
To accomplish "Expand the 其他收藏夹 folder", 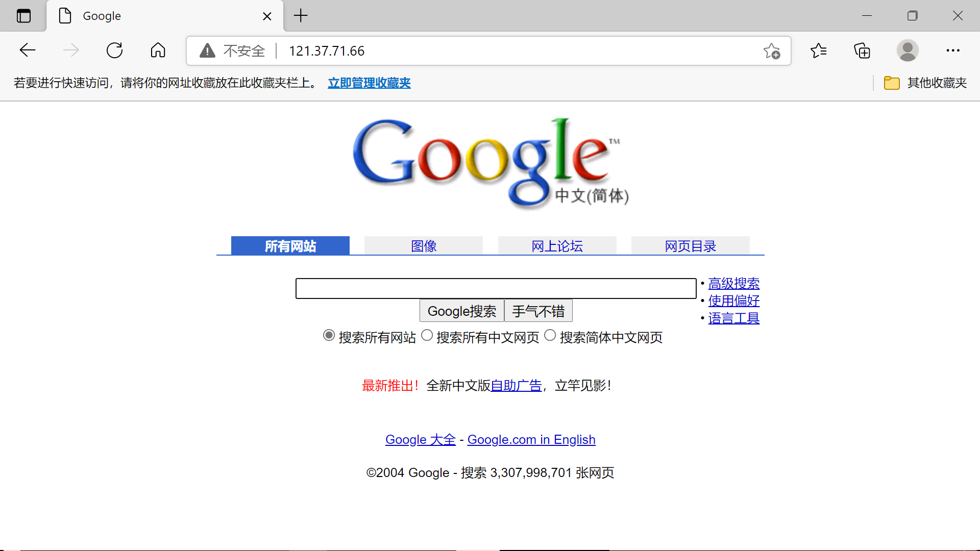I will pos(925,83).
